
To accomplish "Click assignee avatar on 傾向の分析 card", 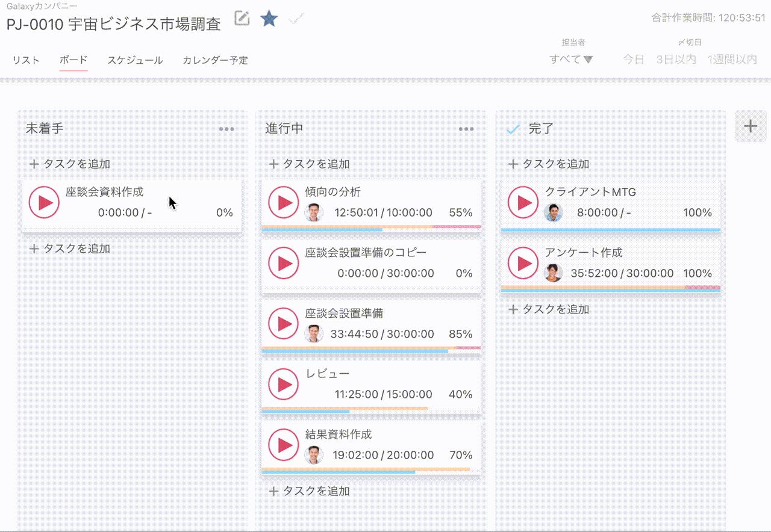I will [314, 212].
